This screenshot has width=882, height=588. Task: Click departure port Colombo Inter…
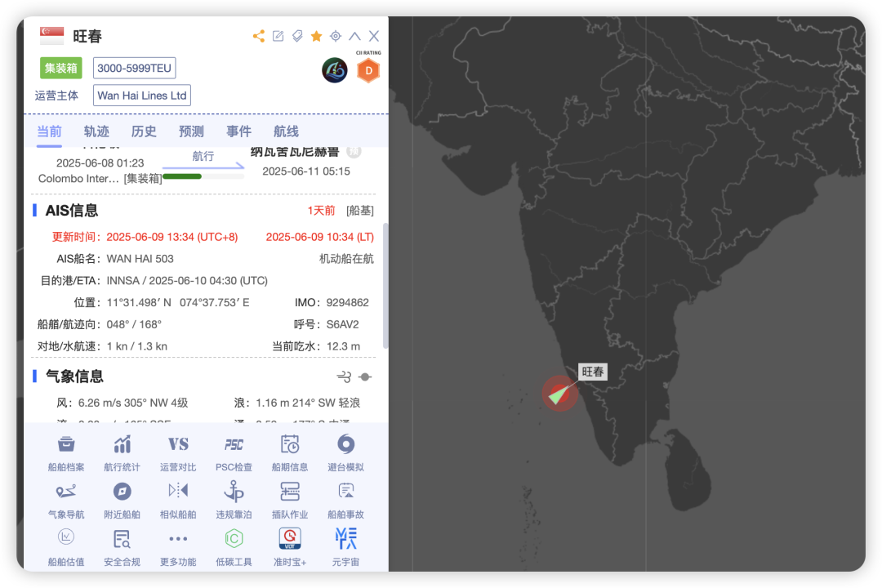point(78,179)
